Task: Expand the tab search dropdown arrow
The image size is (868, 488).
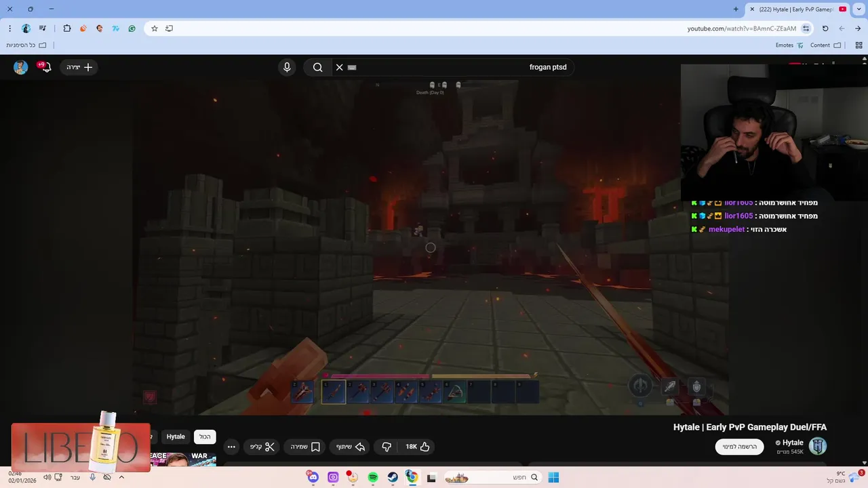Action: coord(859,9)
